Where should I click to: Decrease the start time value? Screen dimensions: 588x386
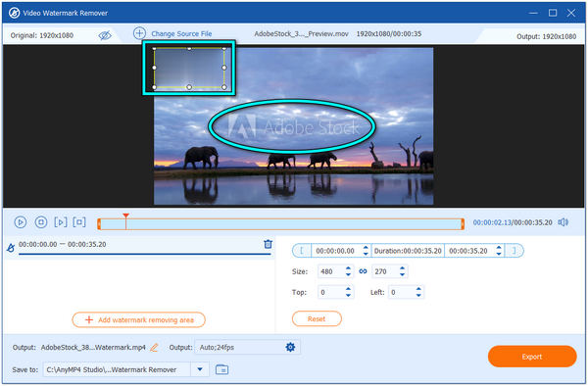(x=366, y=254)
